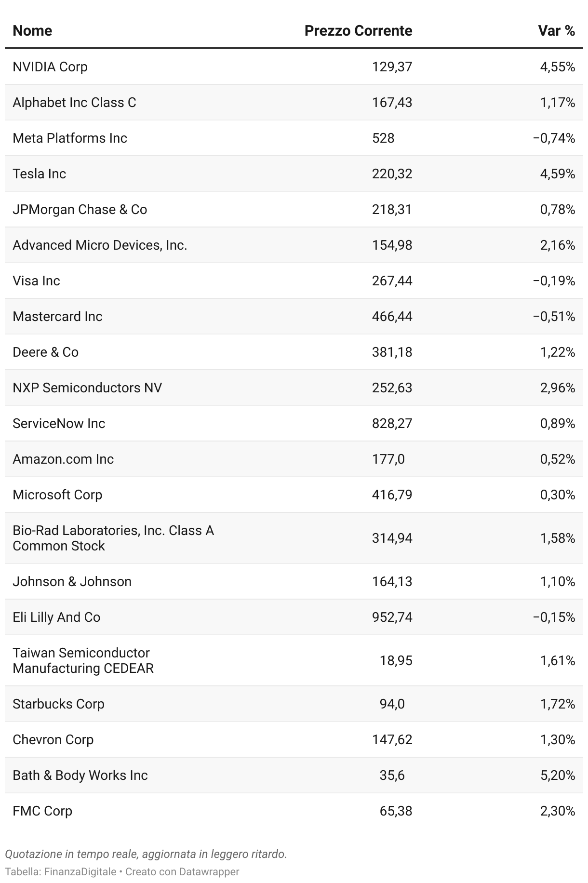The width and height of the screenshot is (588, 883).
Task: Click the Alphabet Inc Class C row
Action: point(294,102)
